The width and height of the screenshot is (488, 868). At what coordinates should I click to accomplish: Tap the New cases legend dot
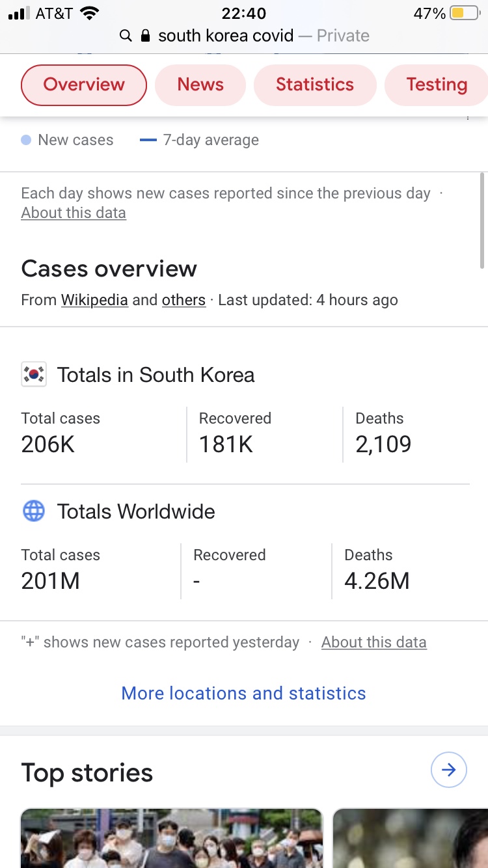[x=26, y=140]
